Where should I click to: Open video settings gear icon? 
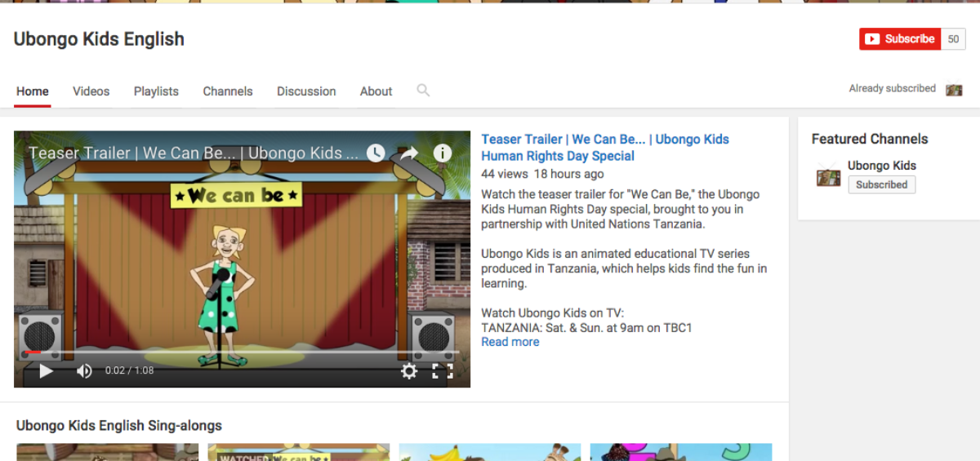[x=409, y=371]
